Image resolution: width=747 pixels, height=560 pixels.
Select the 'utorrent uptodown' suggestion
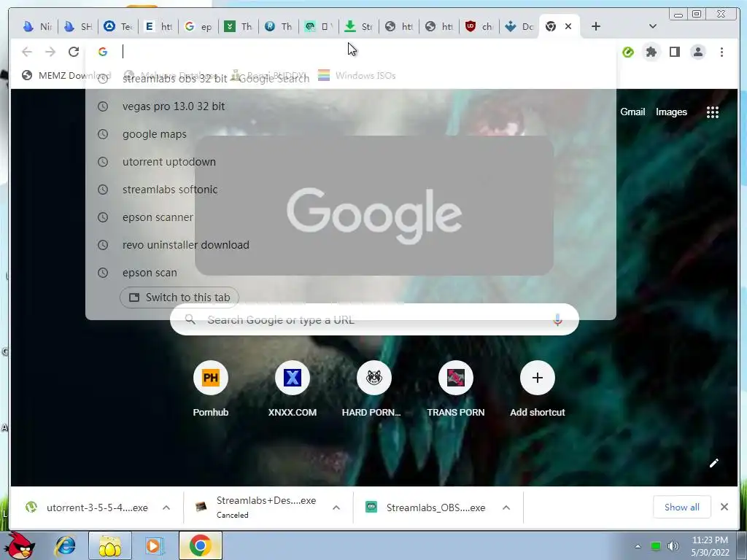coord(351,162)
